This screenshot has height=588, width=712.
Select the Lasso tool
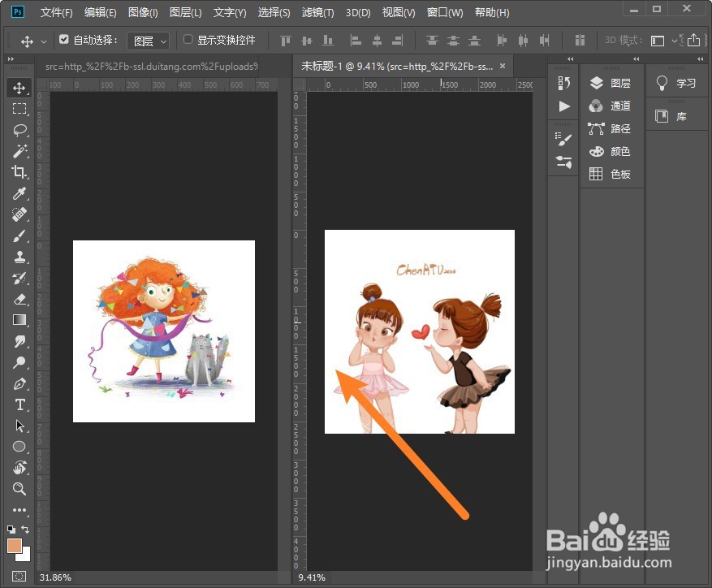click(x=19, y=130)
